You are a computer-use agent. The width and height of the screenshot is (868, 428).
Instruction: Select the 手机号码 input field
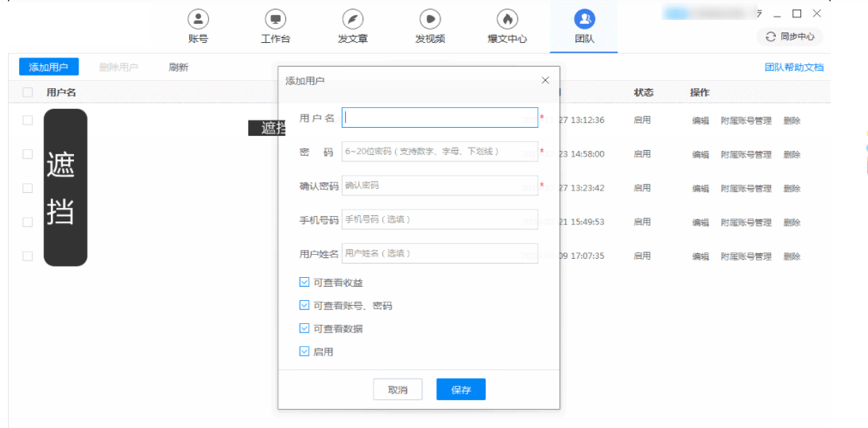pos(440,219)
